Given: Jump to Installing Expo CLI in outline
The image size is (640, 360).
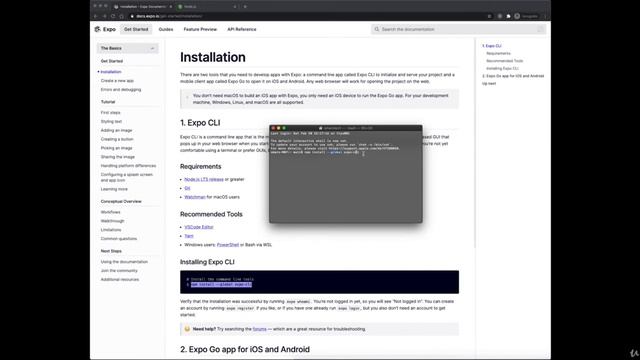Looking at the screenshot, I should pos(502,69).
